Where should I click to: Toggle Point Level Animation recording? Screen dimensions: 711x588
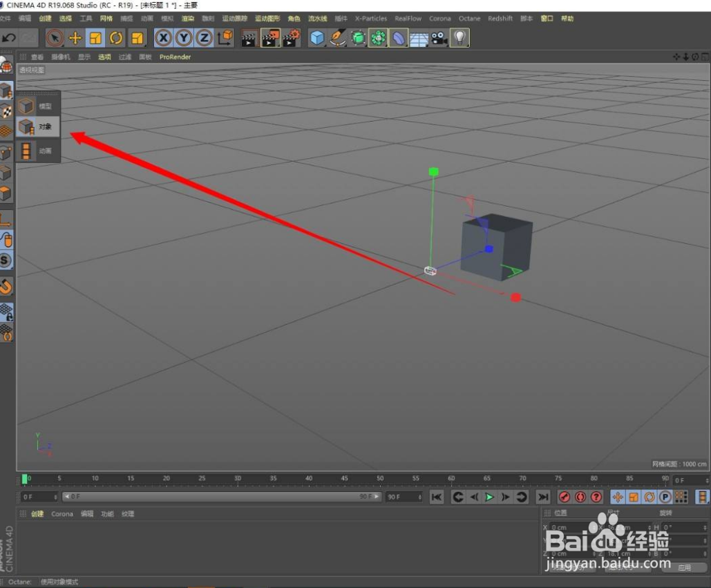(x=681, y=497)
